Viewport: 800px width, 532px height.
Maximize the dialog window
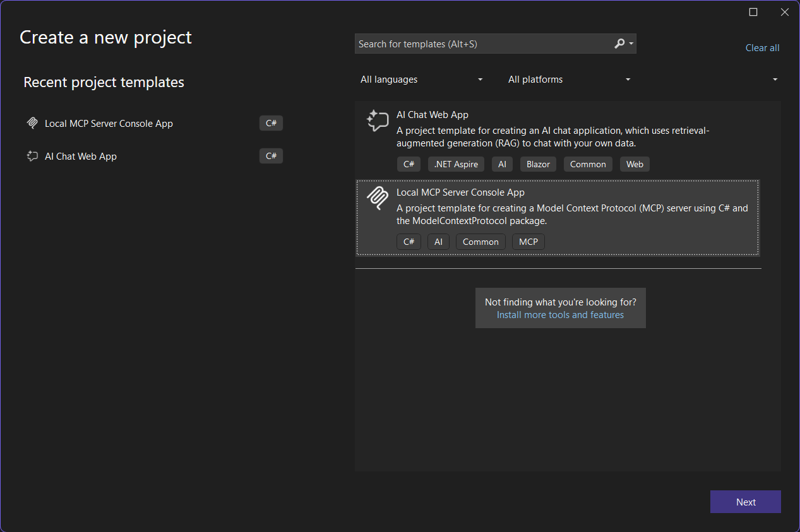tap(753, 12)
